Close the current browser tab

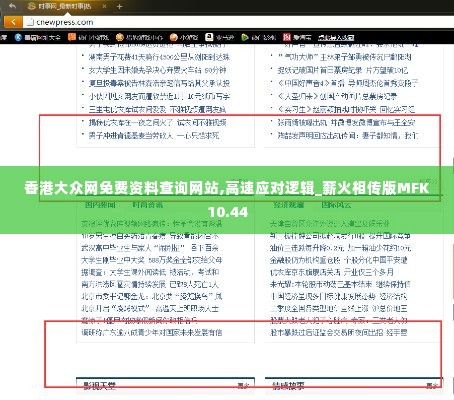point(104,6)
